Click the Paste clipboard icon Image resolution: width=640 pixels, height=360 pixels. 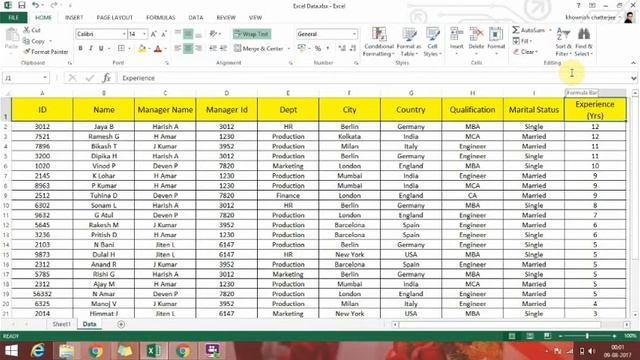(12, 39)
